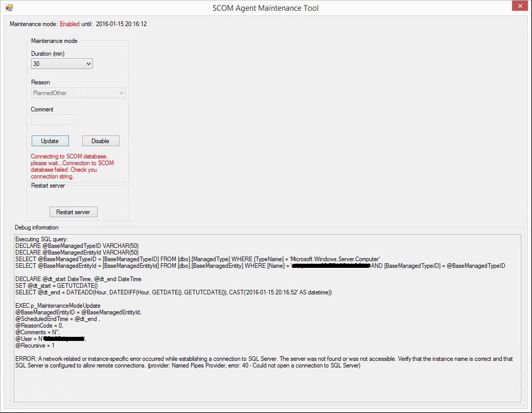532x413 pixels.
Task: Click the date 2016-01-15 20:16:12
Action: tap(121, 24)
